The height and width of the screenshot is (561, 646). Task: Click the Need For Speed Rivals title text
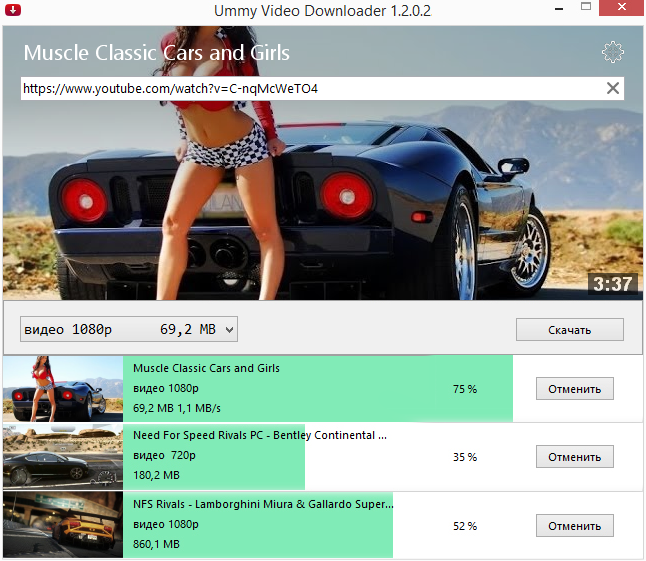click(x=259, y=436)
